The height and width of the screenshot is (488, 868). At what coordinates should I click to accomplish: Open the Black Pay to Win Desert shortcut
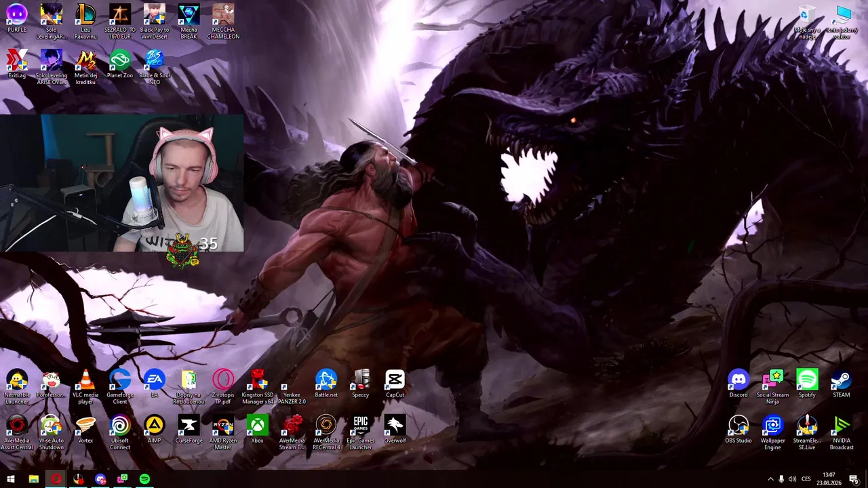coord(154,21)
